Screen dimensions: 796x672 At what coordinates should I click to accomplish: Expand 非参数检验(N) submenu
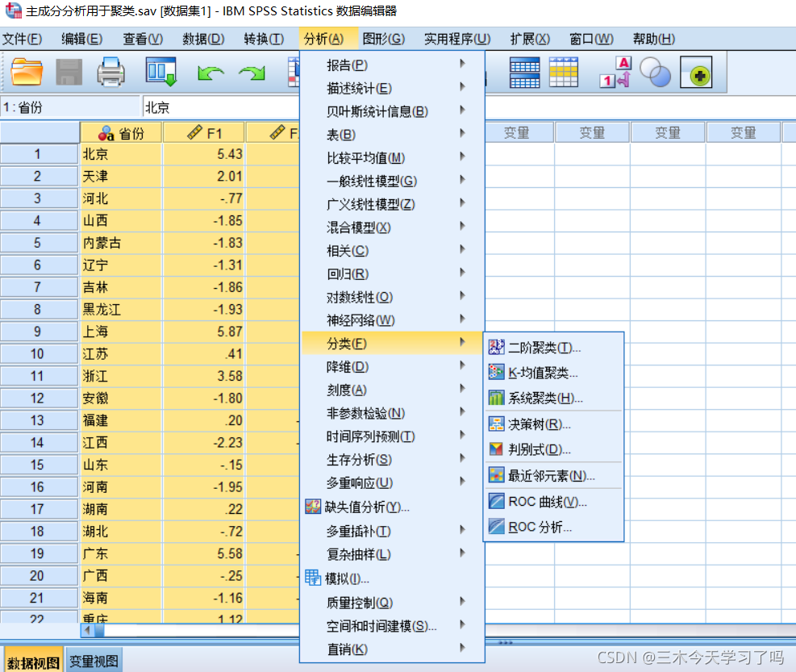point(392,413)
